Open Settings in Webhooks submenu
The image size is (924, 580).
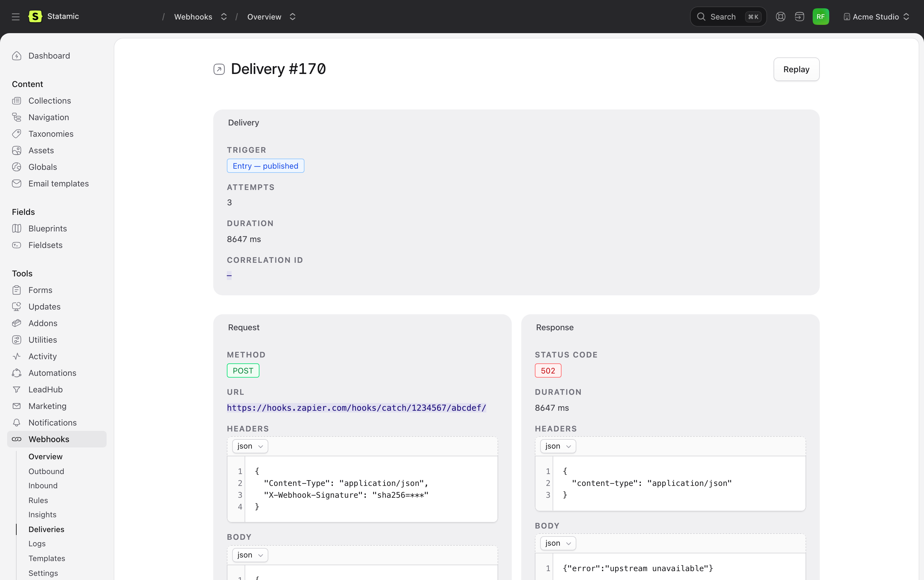point(43,573)
